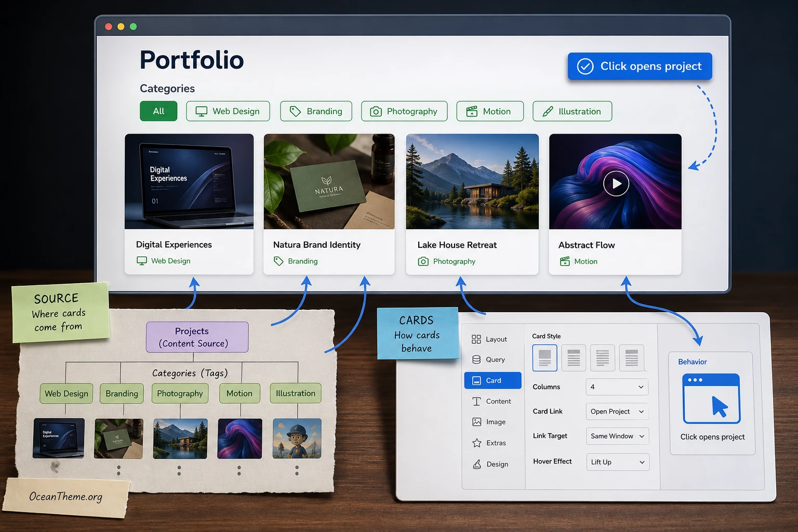
Task: Select the second Card Style option
Action: 574,357
